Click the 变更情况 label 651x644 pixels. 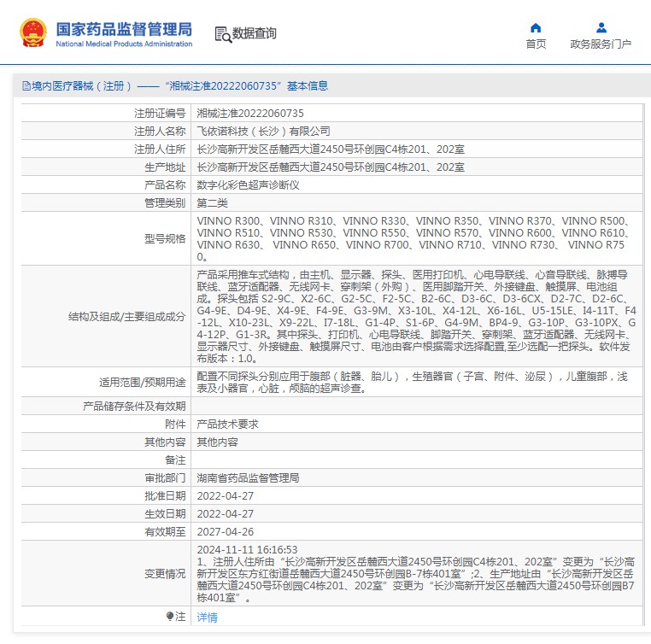tap(165, 573)
